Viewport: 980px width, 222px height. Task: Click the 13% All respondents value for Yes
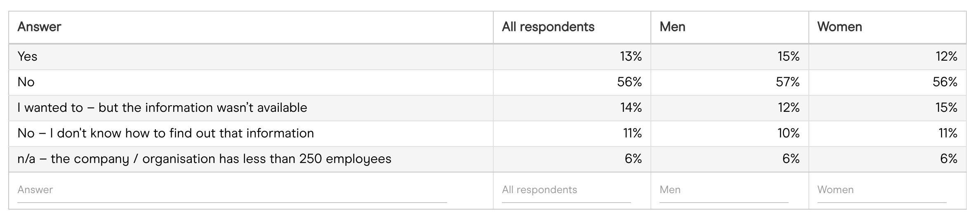point(631,57)
